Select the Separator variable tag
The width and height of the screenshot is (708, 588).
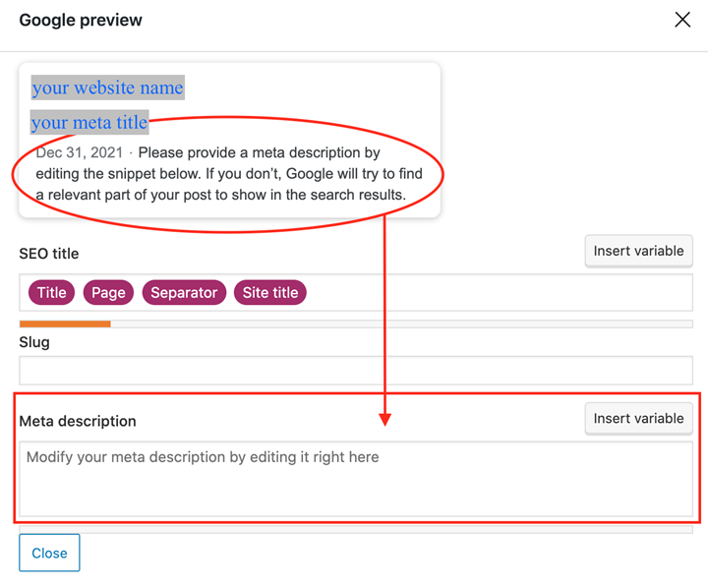coord(184,293)
